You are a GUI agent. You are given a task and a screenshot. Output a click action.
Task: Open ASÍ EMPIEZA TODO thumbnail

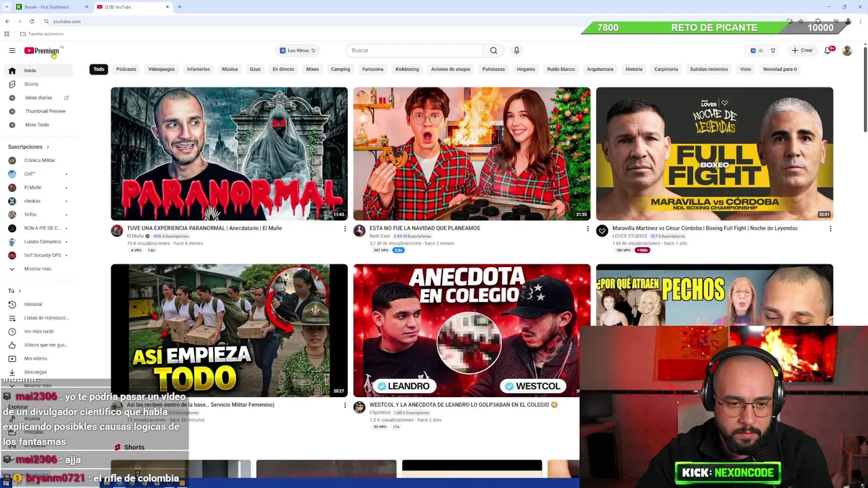pyautogui.click(x=229, y=330)
